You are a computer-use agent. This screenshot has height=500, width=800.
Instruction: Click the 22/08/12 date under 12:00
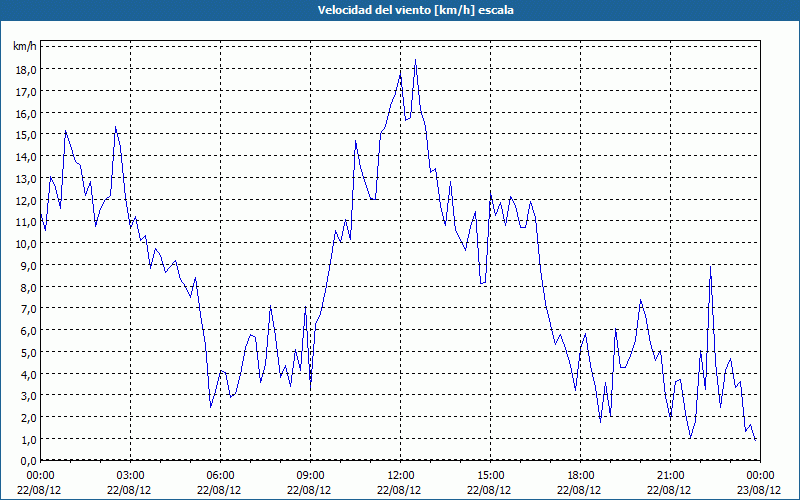click(x=399, y=490)
